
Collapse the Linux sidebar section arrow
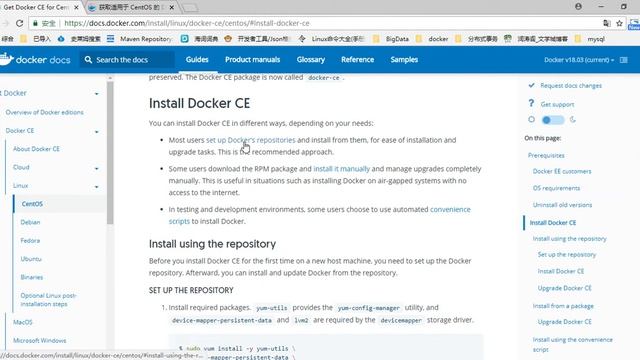tap(97, 187)
